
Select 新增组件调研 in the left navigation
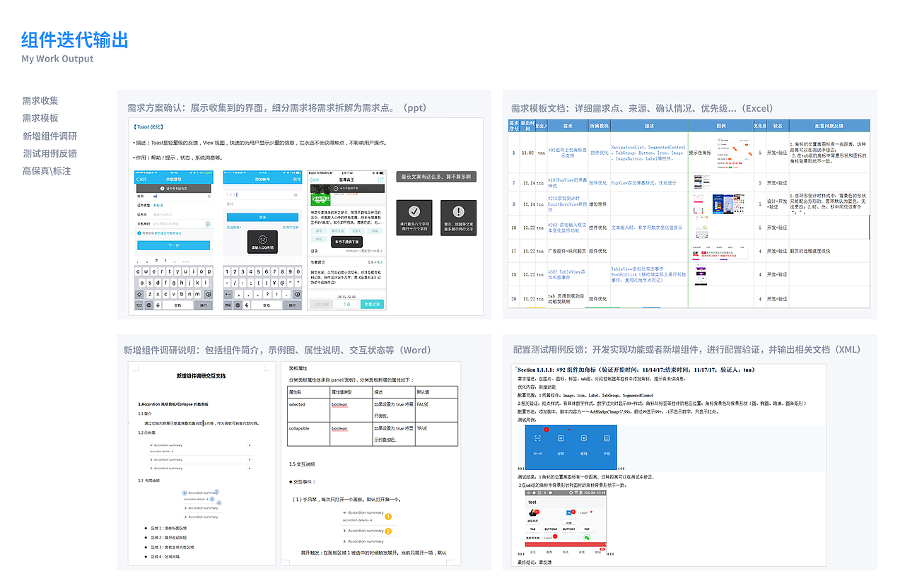[49, 136]
